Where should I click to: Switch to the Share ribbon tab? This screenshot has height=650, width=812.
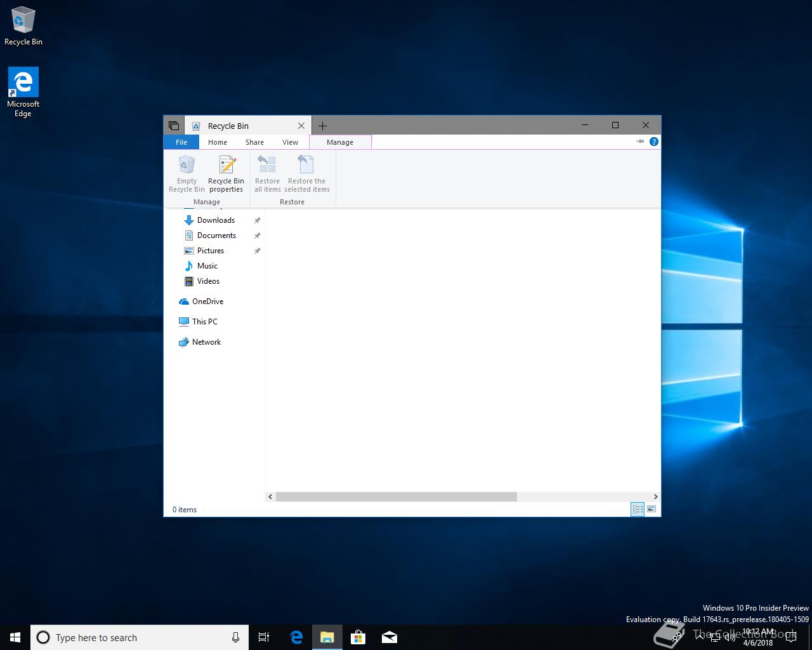coord(254,142)
